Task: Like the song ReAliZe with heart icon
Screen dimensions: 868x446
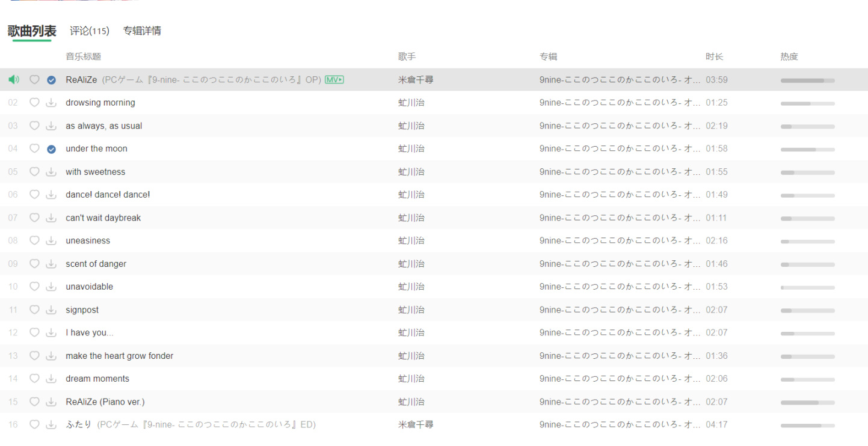Action: (x=34, y=79)
